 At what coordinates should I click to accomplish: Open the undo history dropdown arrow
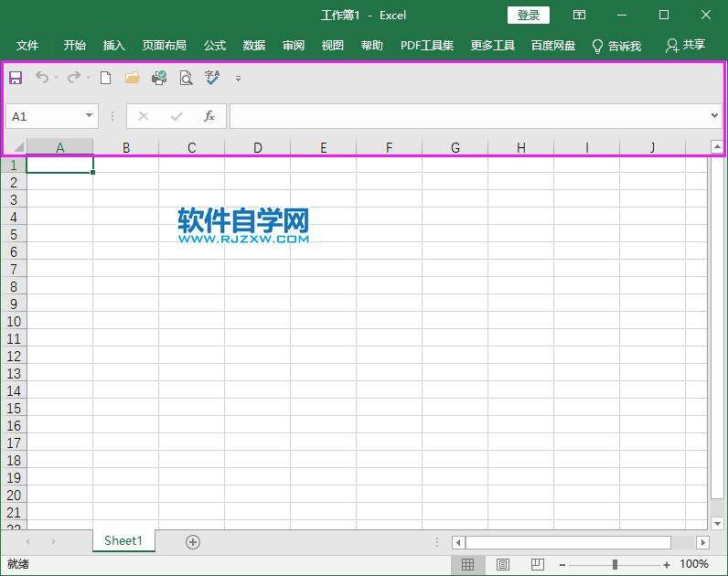pos(56,78)
